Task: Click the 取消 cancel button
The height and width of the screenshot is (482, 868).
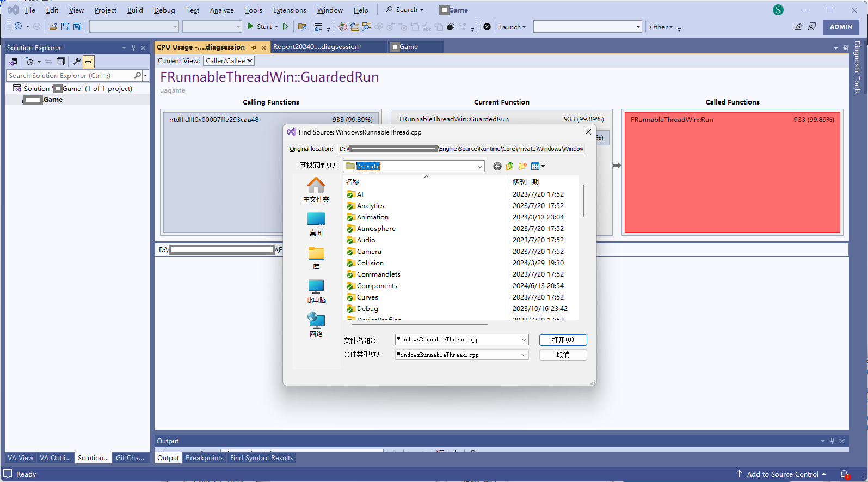Action: click(563, 355)
